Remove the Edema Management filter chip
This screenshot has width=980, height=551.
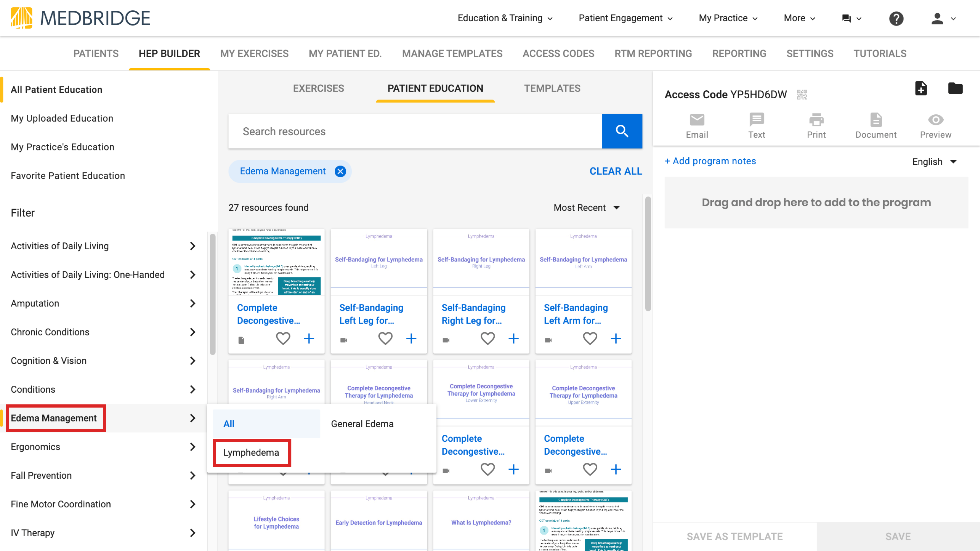(340, 172)
